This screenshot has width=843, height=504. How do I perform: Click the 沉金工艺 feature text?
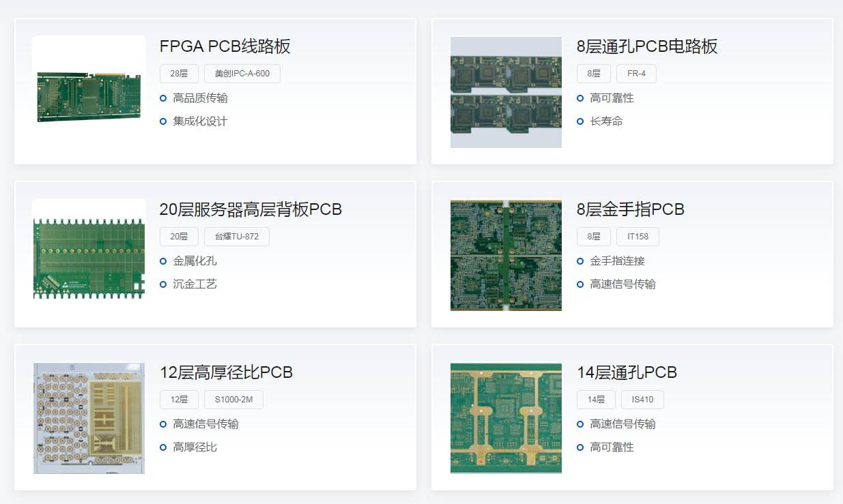195,284
